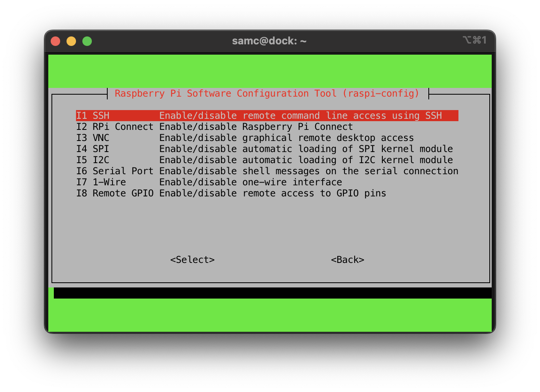Viewport: 540px width, 392px height.
Task: Click the <Select> button
Action: pyautogui.click(x=192, y=260)
